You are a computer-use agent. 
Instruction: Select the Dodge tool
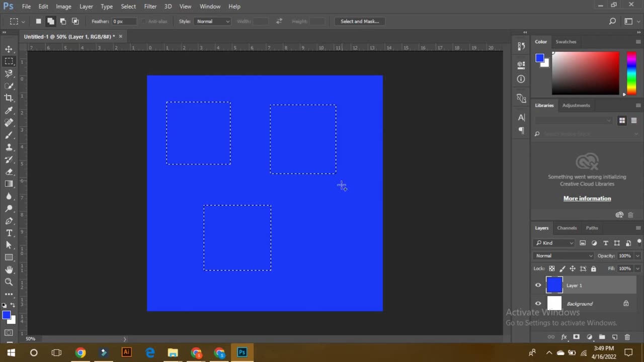click(x=9, y=209)
